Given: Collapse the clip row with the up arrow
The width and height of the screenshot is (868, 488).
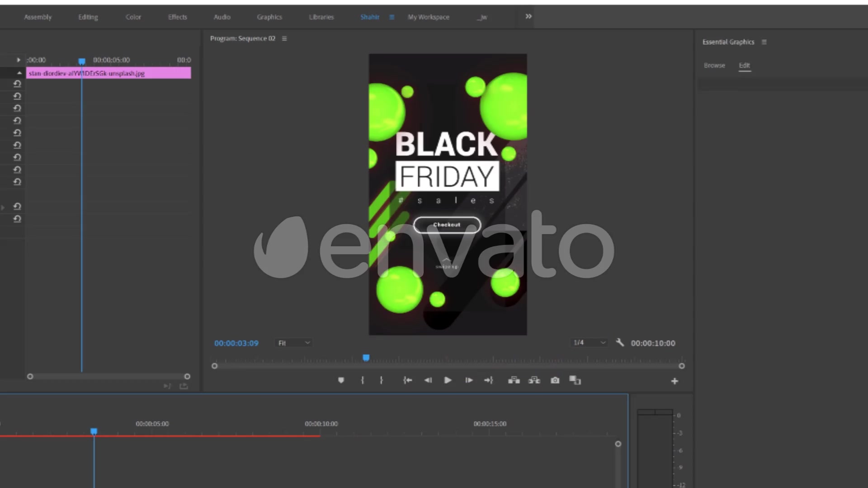Looking at the screenshot, I should [19, 73].
